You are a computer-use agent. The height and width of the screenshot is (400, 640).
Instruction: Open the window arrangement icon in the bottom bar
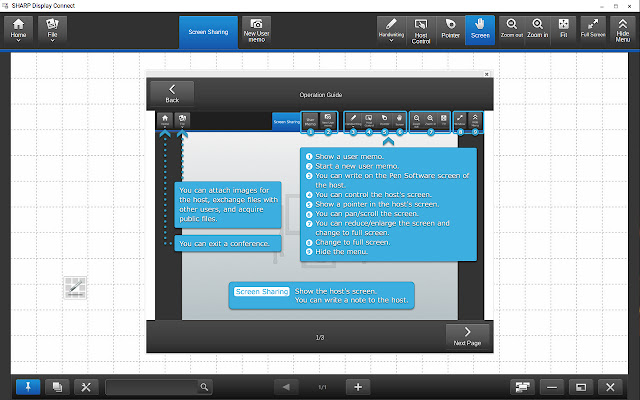coord(522,387)
